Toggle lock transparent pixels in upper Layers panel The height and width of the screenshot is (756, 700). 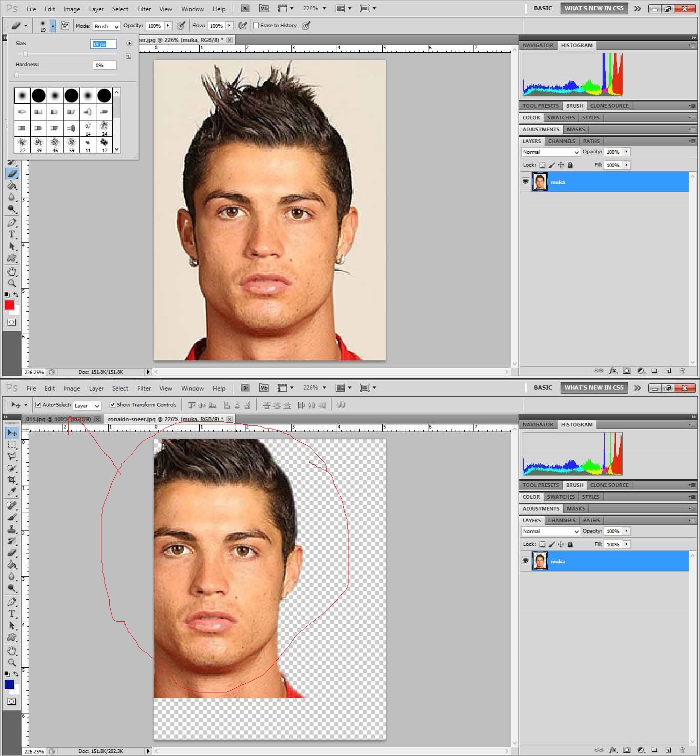tap(542, 165)
